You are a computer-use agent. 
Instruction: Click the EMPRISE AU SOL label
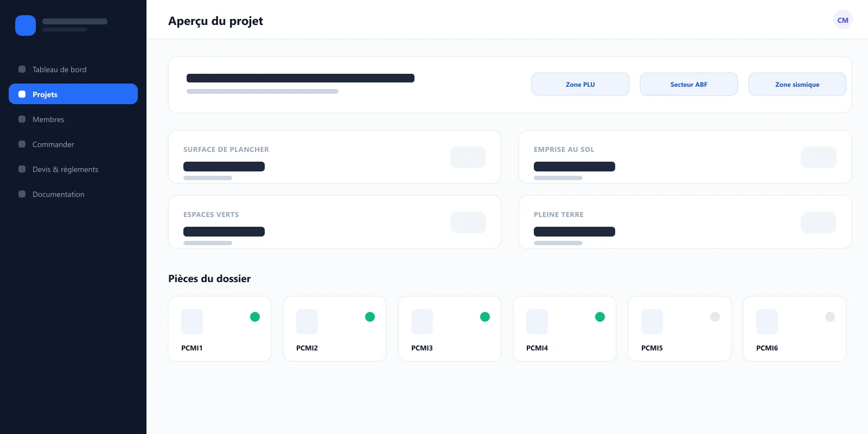(564, 150)
